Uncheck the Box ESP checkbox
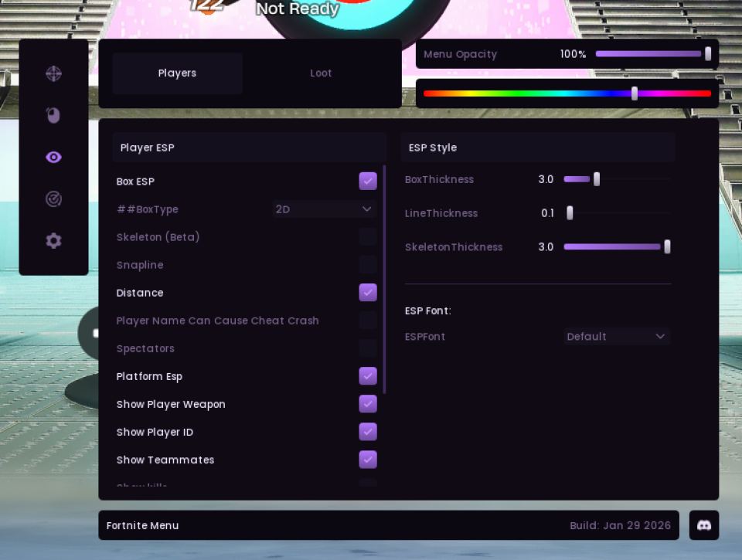 368,182
